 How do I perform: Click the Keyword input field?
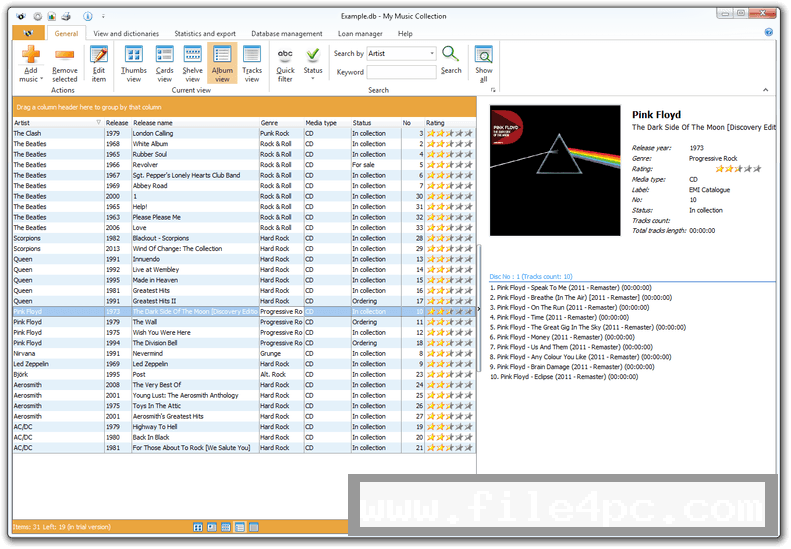tap(401, 72)
